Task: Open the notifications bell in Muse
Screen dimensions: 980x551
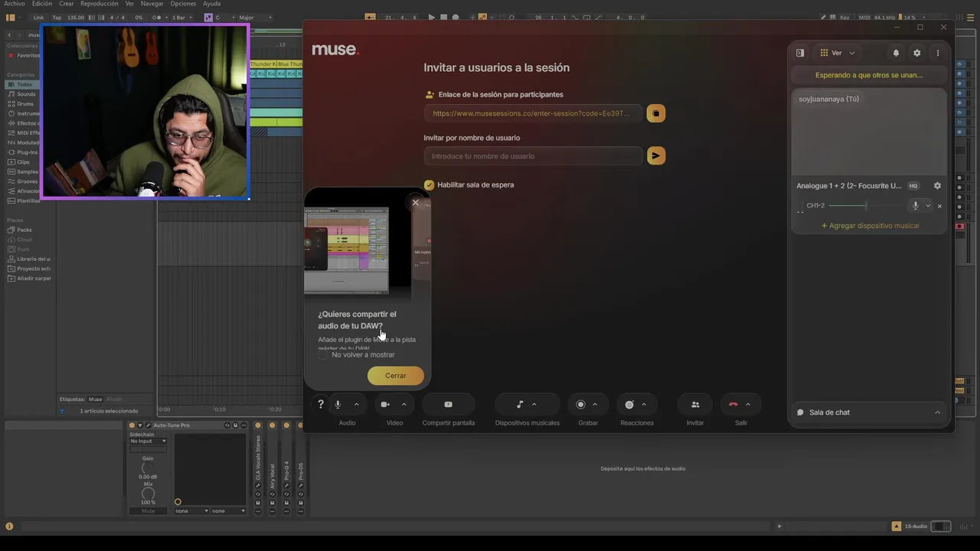Action: click(896, 53)
